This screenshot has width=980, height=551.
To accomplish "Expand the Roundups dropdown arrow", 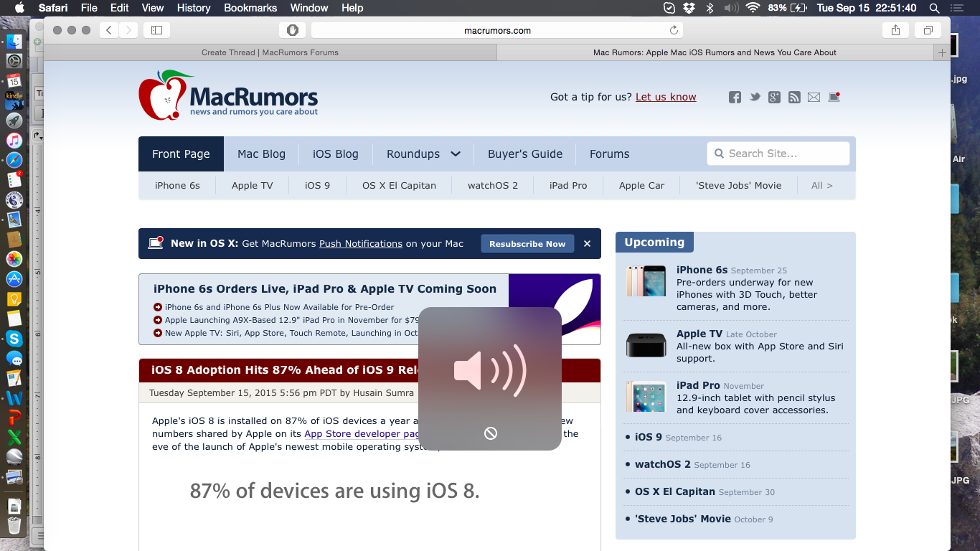I will [x=456, y=154].
